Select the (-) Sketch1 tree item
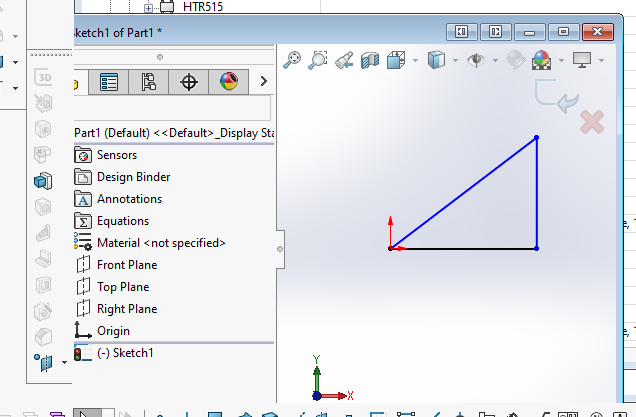This screenshot has width=636, height=417. coord(125,353)
